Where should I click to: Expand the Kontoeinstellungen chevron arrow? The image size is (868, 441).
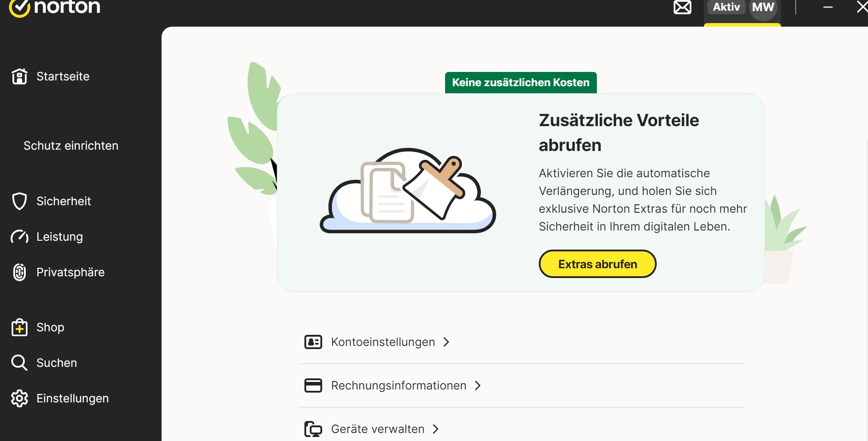[x=446, y=342]
